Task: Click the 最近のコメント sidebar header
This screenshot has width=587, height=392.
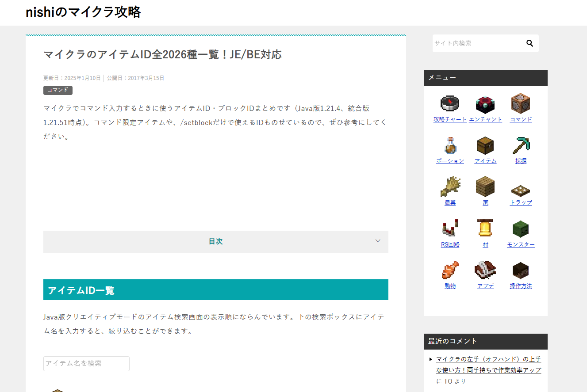Action: point(486,342)
